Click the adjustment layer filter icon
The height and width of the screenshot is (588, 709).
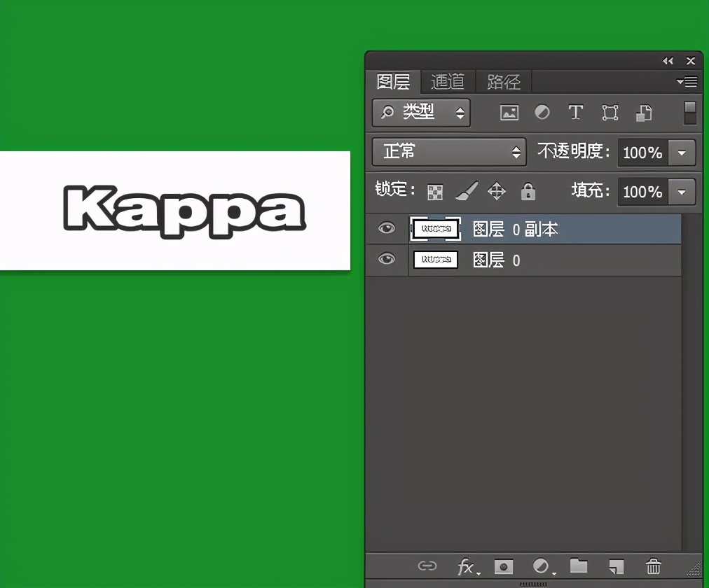(542, 113)
